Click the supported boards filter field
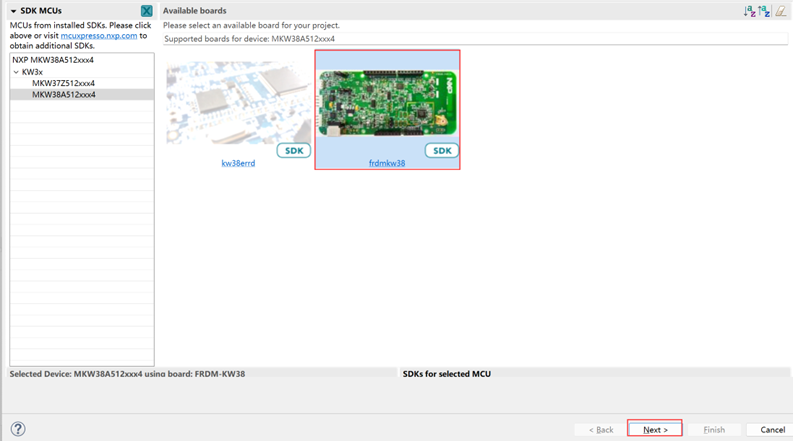This screenshot has height=441, width=793. pyautogui.click(x=475, y=39)
